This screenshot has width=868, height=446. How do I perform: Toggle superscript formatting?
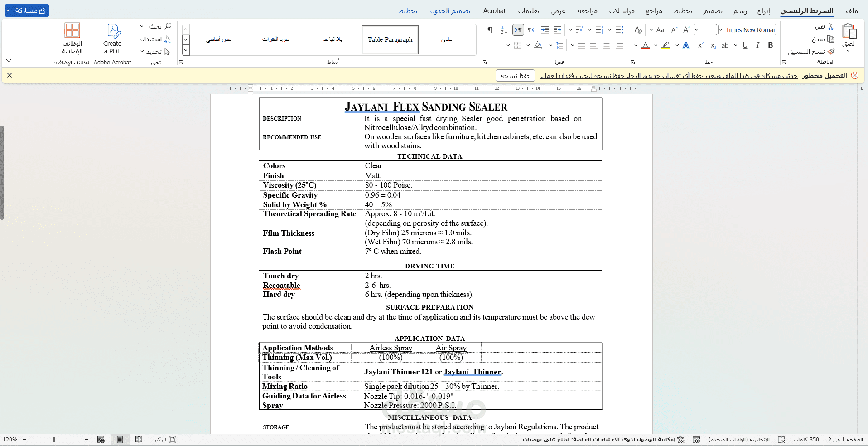tap(701, 45)
